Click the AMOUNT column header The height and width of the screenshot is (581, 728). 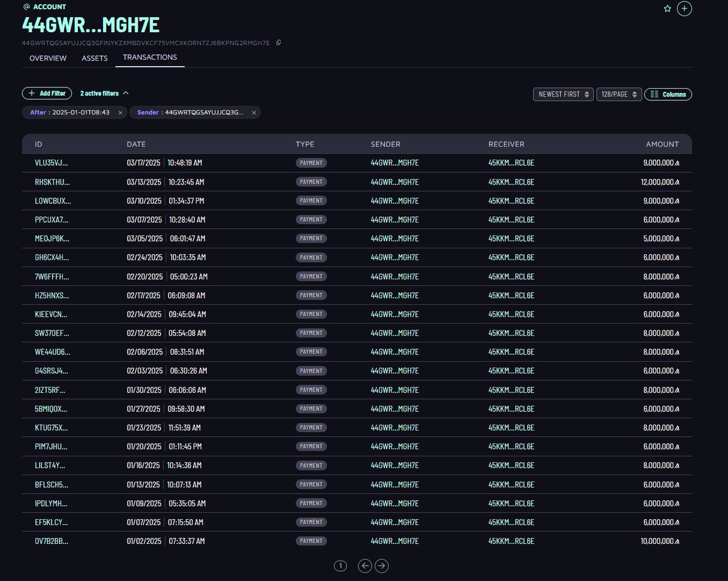coord(662,144)
